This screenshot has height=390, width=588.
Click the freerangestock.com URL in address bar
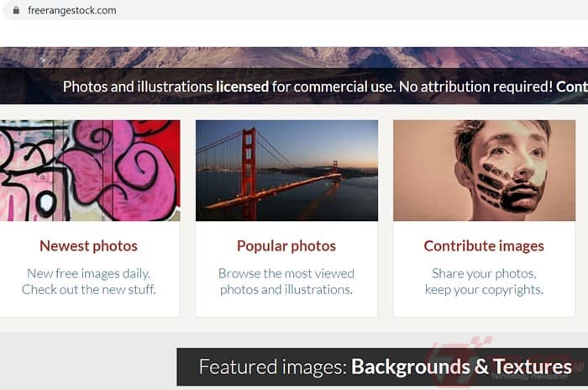(x=72, y=11)
